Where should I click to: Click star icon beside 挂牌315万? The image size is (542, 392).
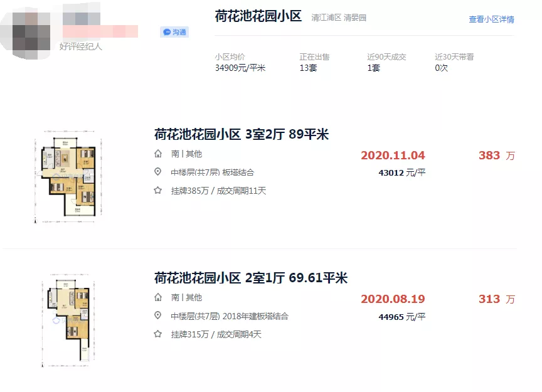[x=157, y=334]
